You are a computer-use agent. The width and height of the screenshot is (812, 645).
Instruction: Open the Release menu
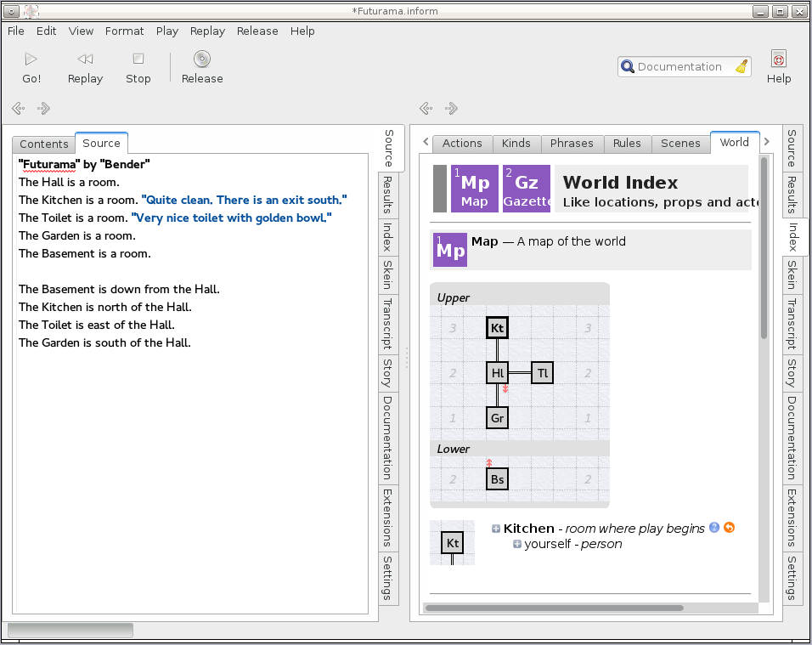(x=257, y=31)
